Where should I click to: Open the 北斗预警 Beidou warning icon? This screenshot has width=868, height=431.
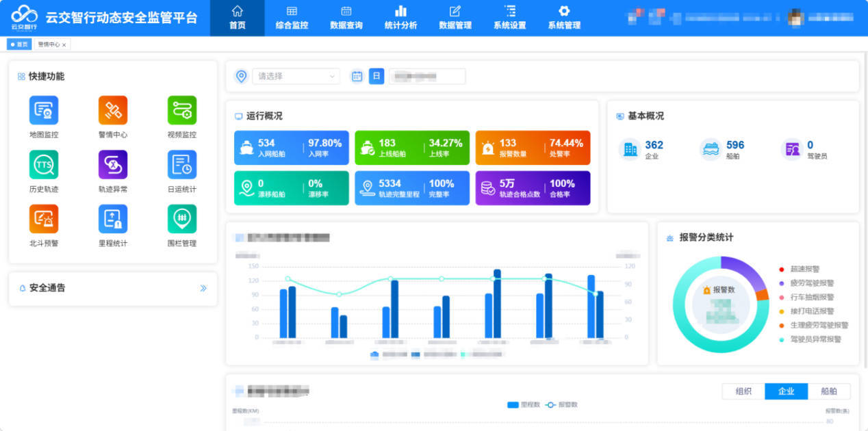coord(44,219)
